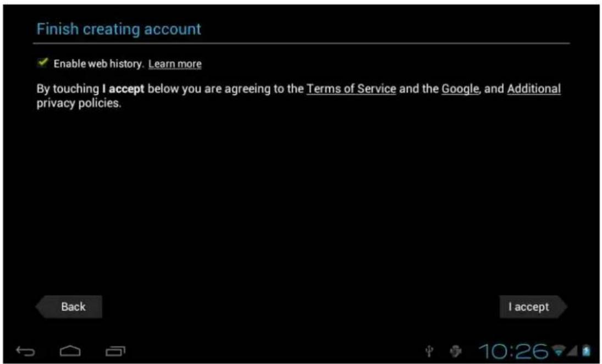Tap the battery charging icon
The image size is (602, 364).
point(586,350)
